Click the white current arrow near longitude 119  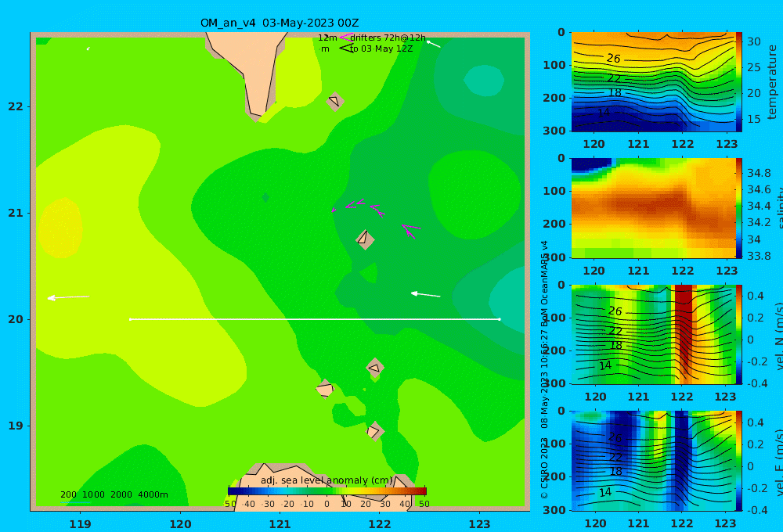point(68,297)
